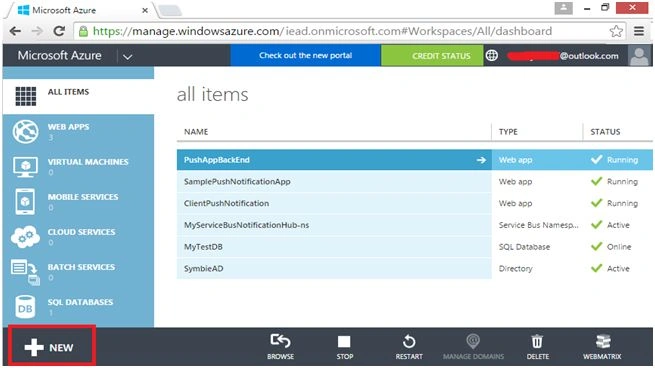
Task: Select MOBILE SERVICES in the sidebar
Action: (83, 197)
